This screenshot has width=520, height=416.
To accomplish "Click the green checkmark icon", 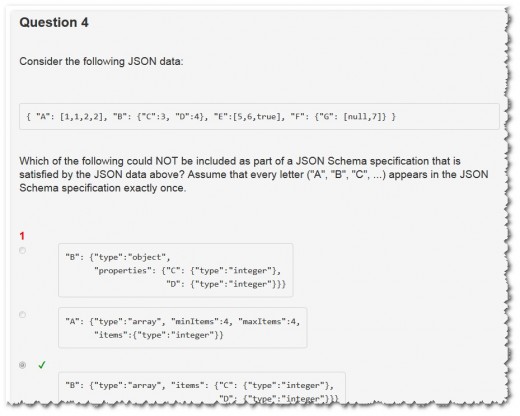I will (x=42, y=365).
